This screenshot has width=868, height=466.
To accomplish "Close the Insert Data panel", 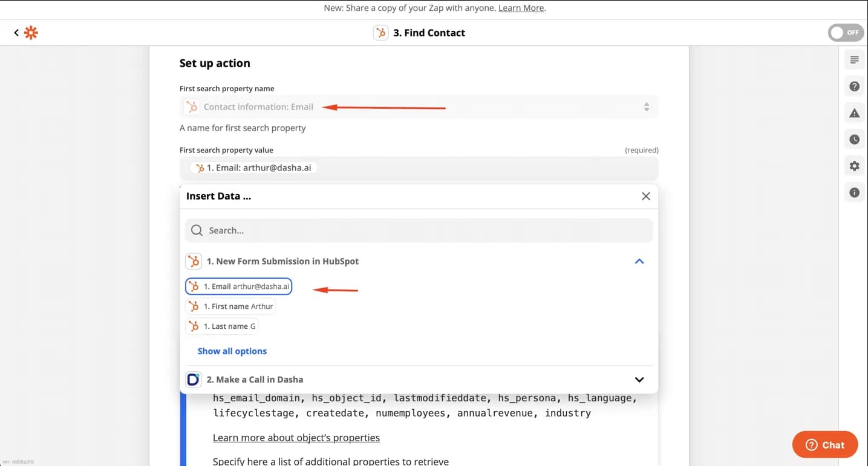I will coord(646,196).
